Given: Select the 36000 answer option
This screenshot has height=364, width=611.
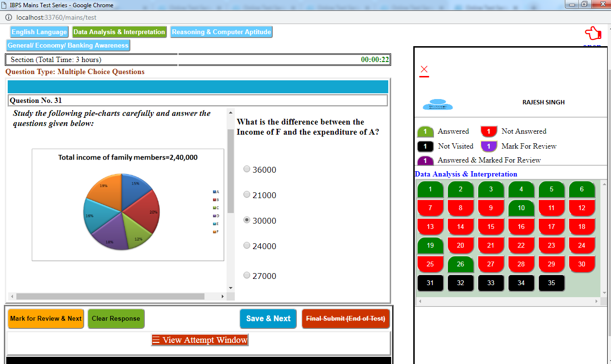Looking at the screenshot, I should click(247, 169).
